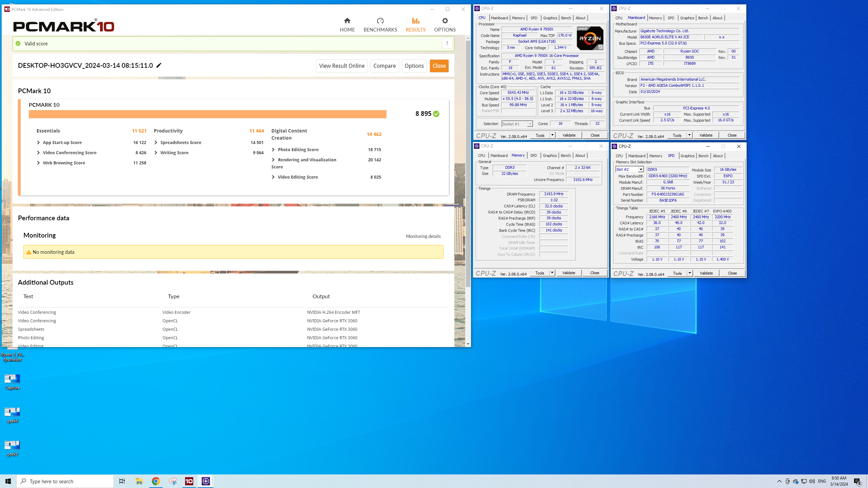Click the orange Close result button

click(439, 66)
